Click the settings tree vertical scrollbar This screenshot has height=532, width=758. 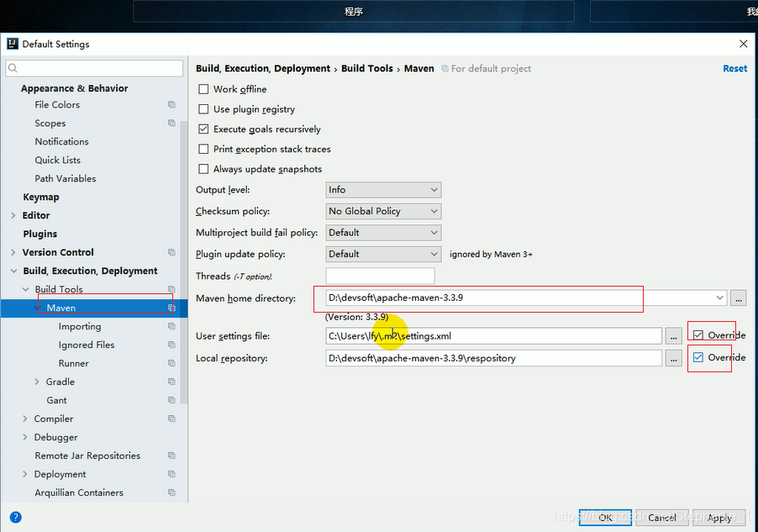tap(184, 261)
